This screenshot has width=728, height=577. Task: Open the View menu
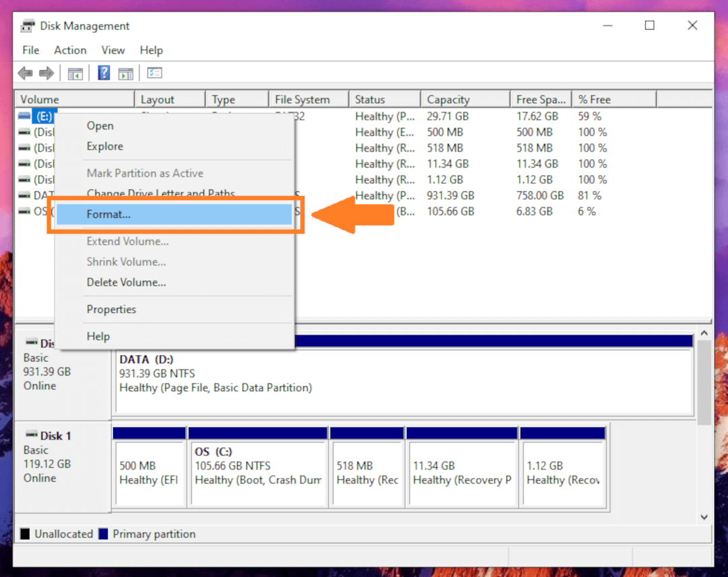click(x=112, y=50)
